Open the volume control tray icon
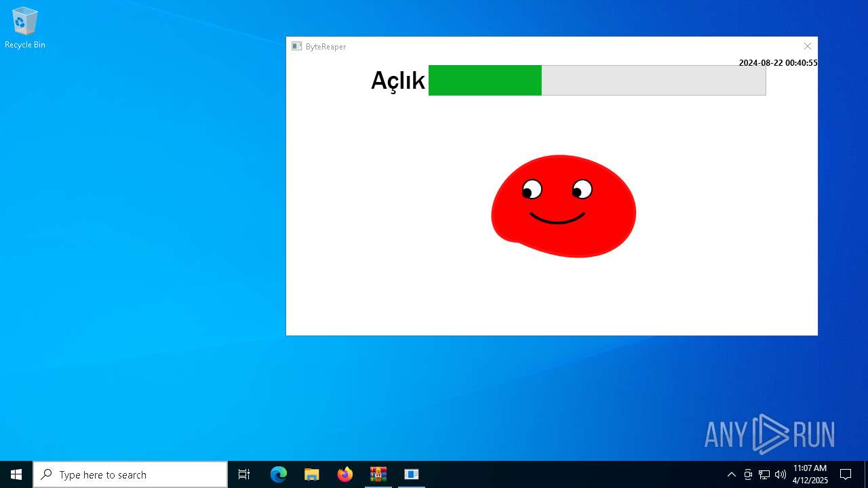Viewport: 868px width, 488px height. tap(781, 474)
